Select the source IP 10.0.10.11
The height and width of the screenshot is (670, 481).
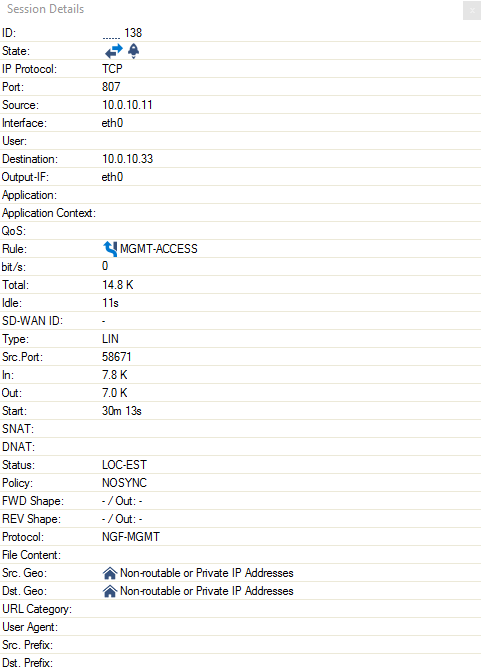pos(127,105)
